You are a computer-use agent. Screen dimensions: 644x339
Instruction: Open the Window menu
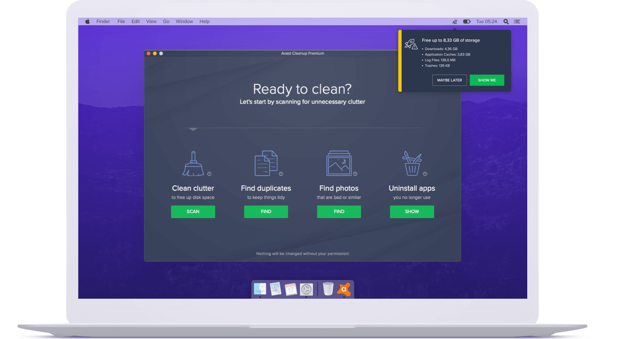pos(184,22)
